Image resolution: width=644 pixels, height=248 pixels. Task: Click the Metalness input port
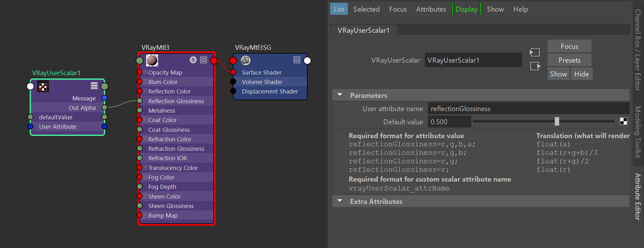pyautogui.click(x=139, y=110)
